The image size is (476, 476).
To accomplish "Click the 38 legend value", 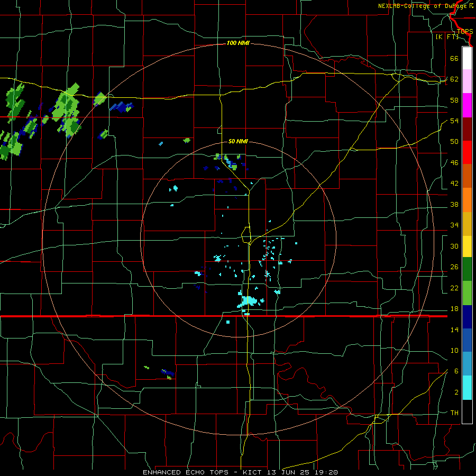I will coord(454,204).
